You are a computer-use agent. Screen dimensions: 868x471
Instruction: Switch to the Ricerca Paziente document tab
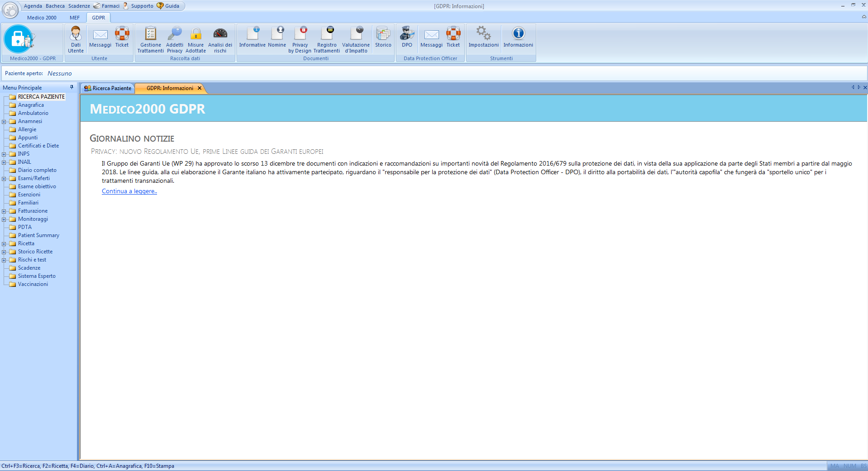[108, 88]
